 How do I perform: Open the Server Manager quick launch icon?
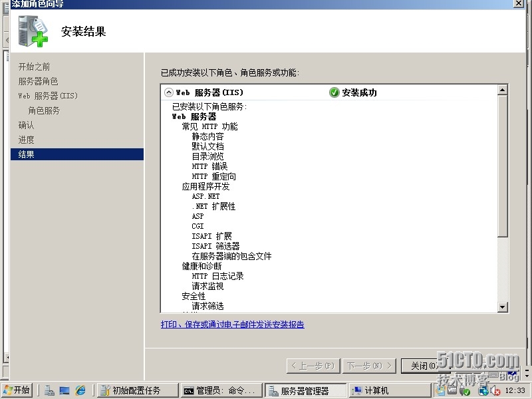(49, 390)
